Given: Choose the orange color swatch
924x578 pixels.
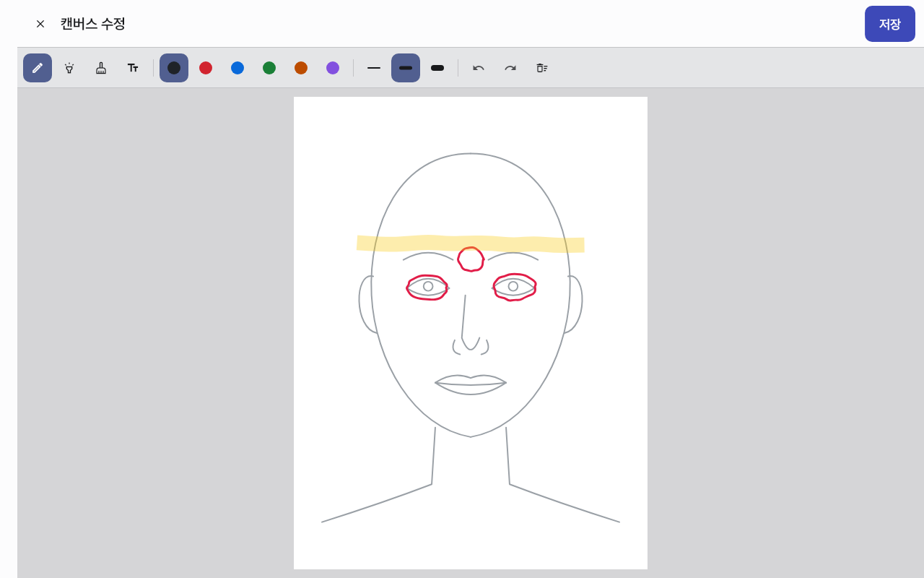Looking at the screenshot, I should [301, 68].
